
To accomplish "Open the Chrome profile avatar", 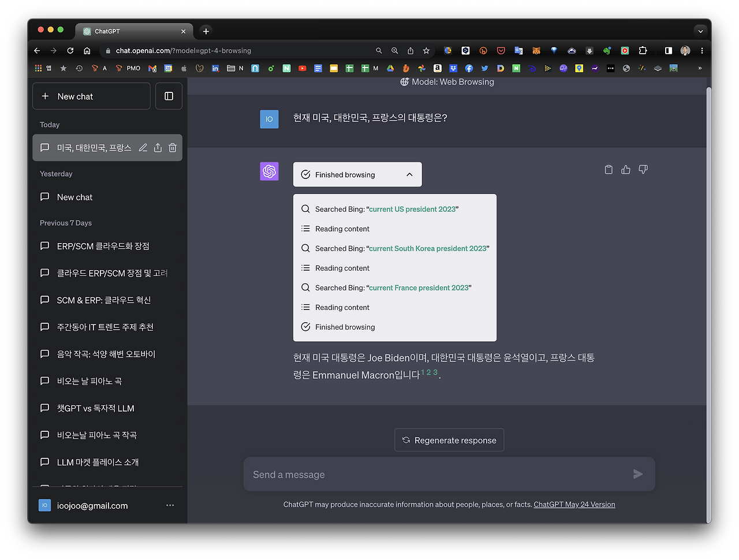I will click(x=685, y=51).
